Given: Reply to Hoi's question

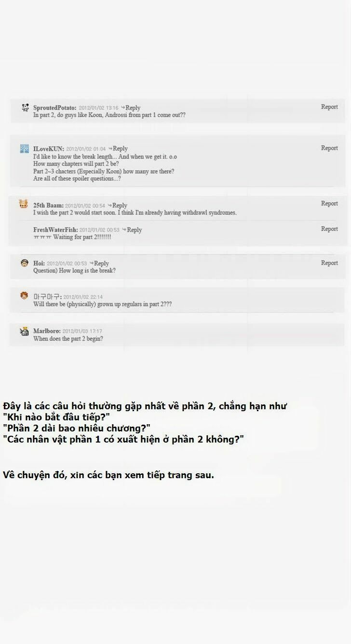Looking at the screenshot, I should coord(99,263).
